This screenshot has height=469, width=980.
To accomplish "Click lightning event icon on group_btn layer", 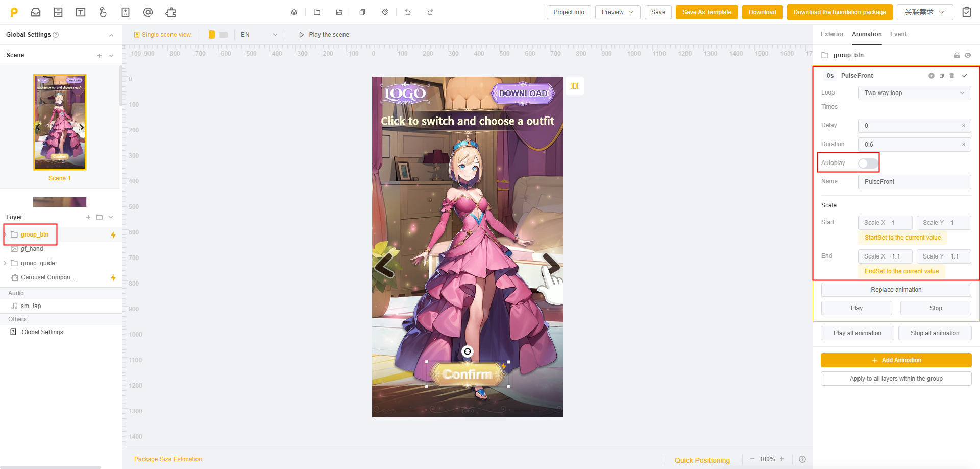I will pyautogui.click(x=113, y=235).
